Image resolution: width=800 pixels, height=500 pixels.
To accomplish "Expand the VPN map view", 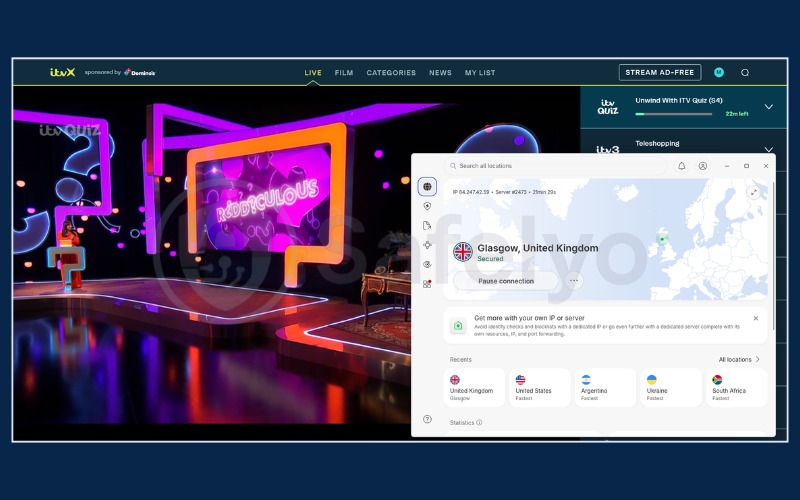I will 754,192.
